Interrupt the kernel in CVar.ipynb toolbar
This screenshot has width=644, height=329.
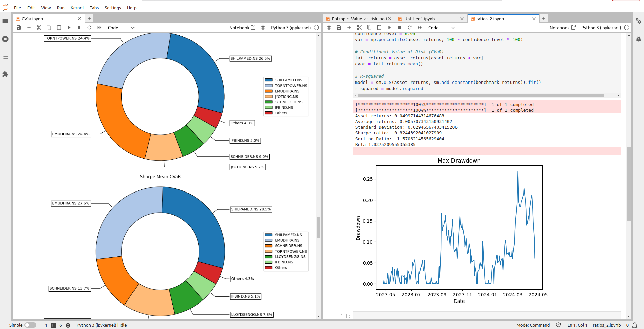(x=79, y=28)
